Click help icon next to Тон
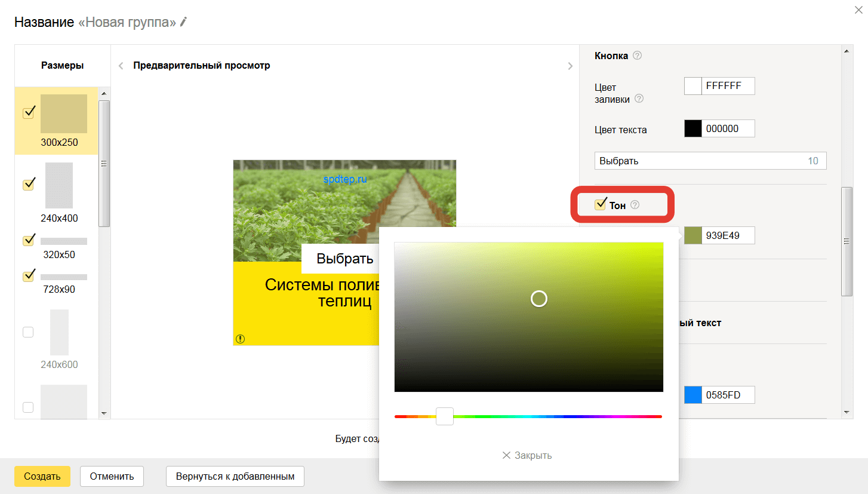This screenshot has width=868, height=494. (x=635, y=205)
